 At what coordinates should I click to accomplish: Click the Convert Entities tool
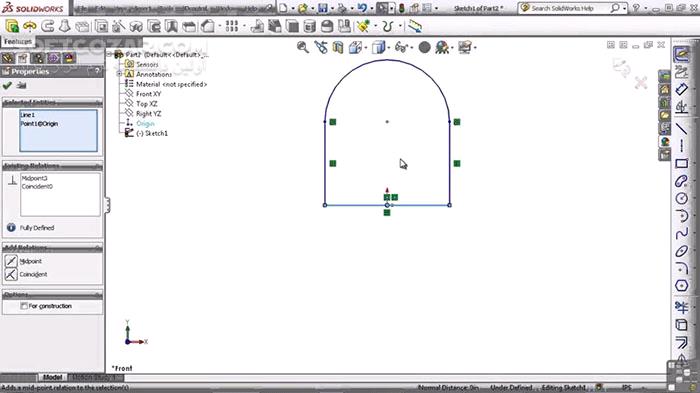681,325
